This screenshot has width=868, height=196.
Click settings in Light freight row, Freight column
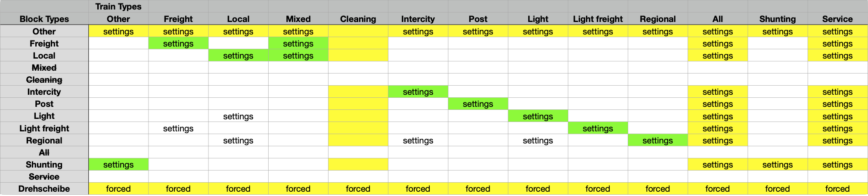coord(178,128)
